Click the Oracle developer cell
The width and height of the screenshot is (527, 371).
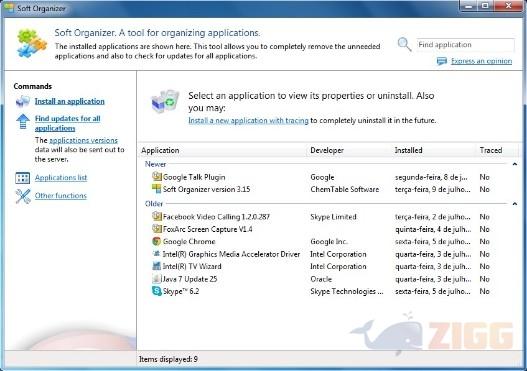click(x=321, y=279)
